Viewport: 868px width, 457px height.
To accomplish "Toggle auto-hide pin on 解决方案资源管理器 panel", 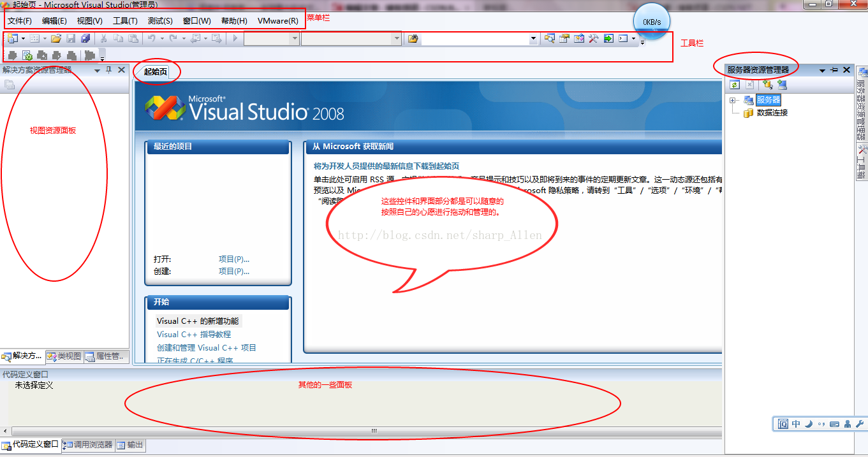I will pyautogui.click(x=109, y=69).
